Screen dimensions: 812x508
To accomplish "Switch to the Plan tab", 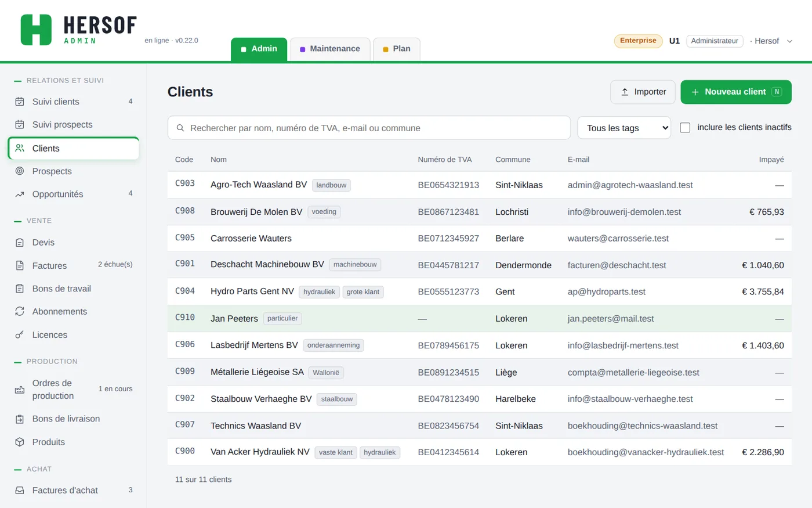I will click(397, 49).
